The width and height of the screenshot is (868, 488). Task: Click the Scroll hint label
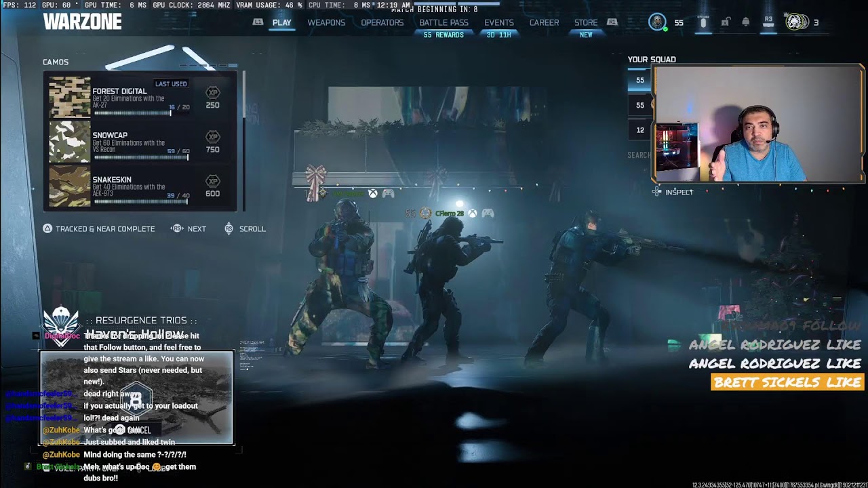coord(252,229)
